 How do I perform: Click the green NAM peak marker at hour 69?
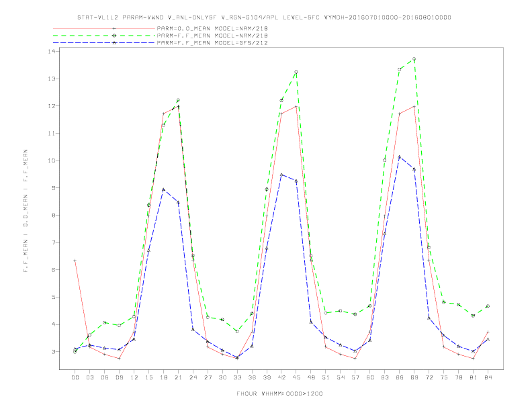[x=414, y=59]
